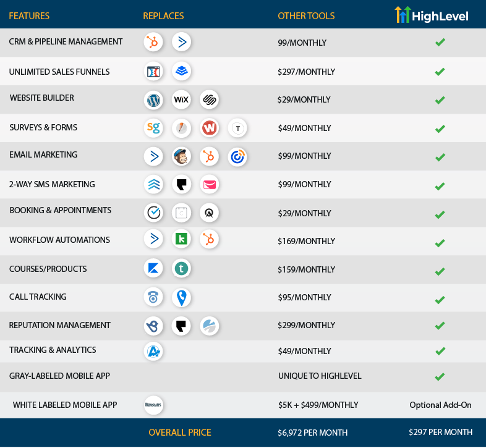Click the HubSpot icon in Email Marketing row
The width and height of the screenshot is (486, 448).
click(x=209, y=156)
